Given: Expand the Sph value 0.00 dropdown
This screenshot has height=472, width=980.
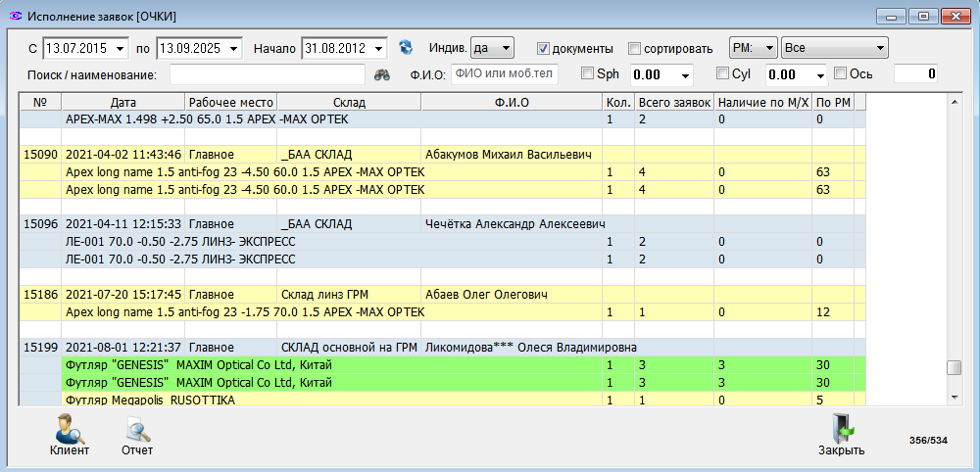Looking at the screenshot, I should [x=684, y=74].
